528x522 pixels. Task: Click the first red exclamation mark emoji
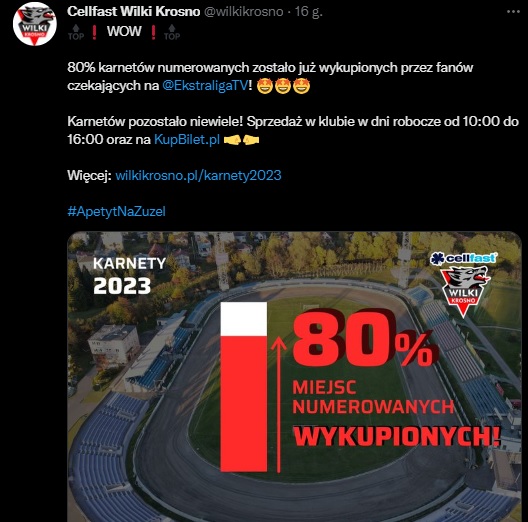pos(95,32)
